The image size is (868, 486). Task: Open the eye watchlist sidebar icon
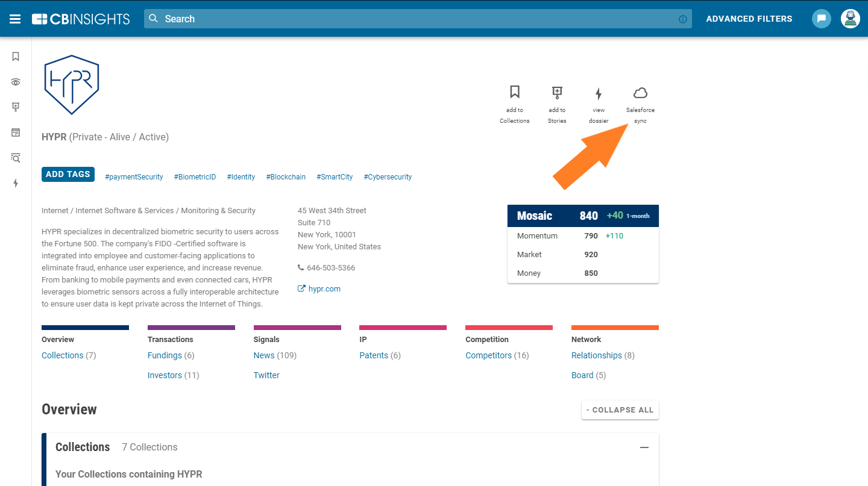click(x=16, y=82)
